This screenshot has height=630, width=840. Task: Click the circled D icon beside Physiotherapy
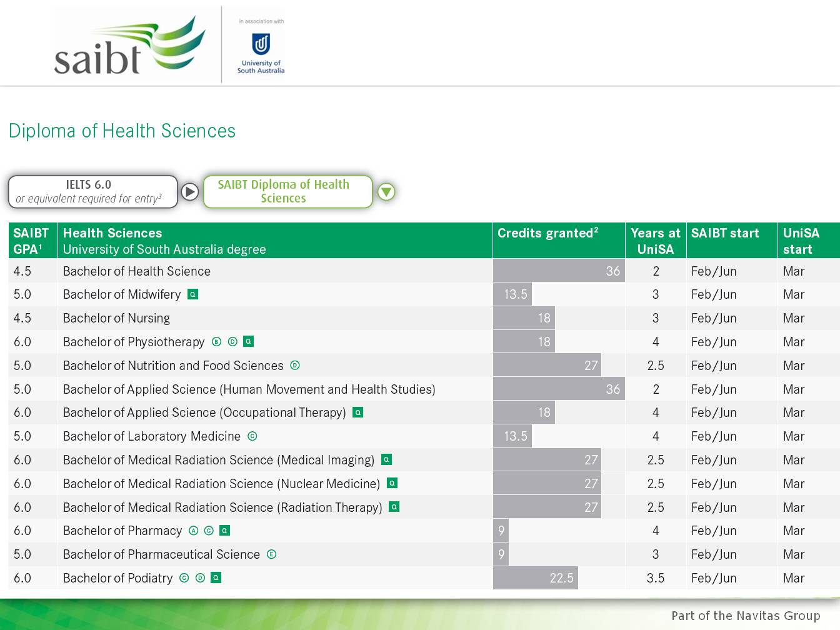click(232, 341)
